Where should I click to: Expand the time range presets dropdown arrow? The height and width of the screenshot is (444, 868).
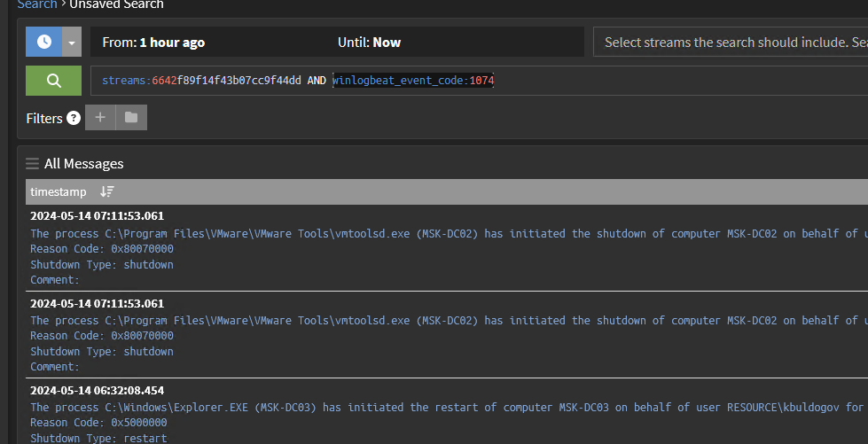click(72, 42)
